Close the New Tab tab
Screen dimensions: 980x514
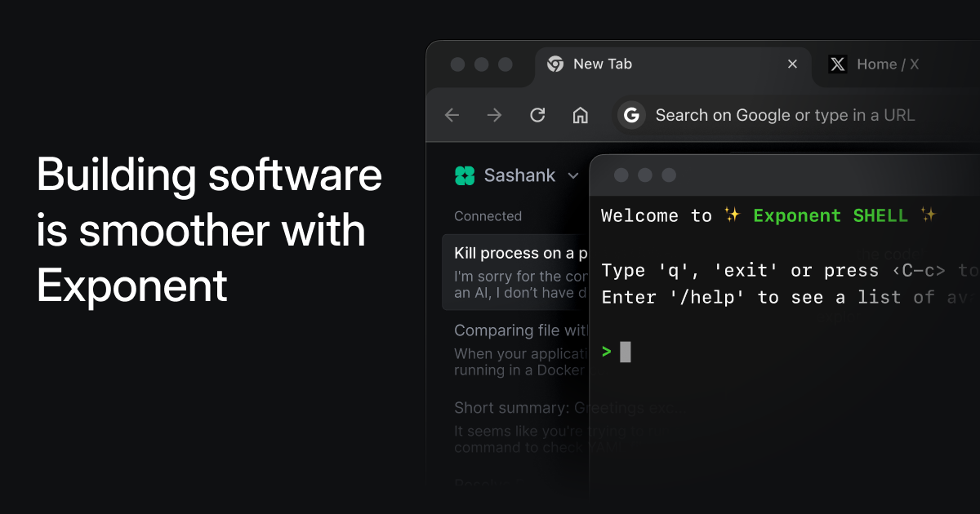pyautogui.click(x=792, y=64)
